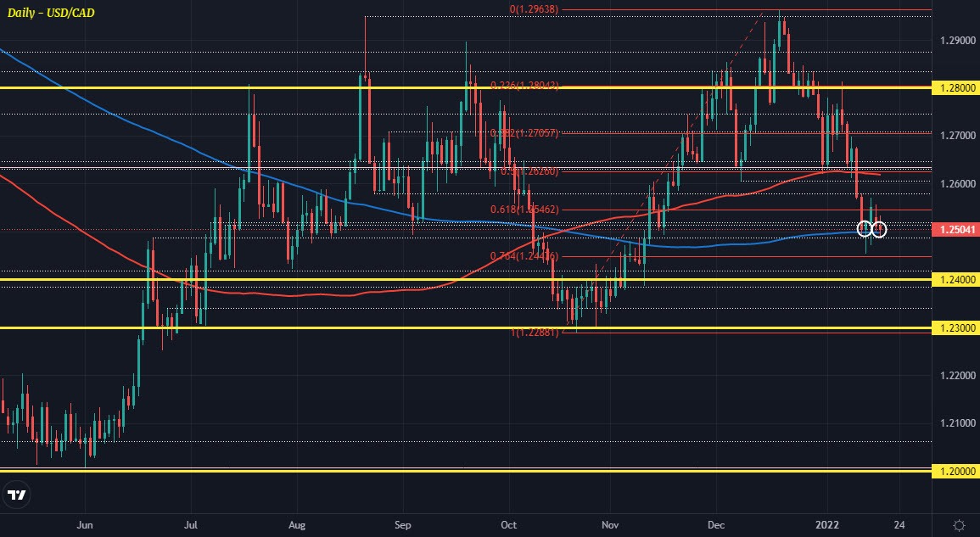Click the Jun label on time axis
Image resolution: width=980 pixels, height=537 pixels.
pyautogui.click(x=86, y=524)
